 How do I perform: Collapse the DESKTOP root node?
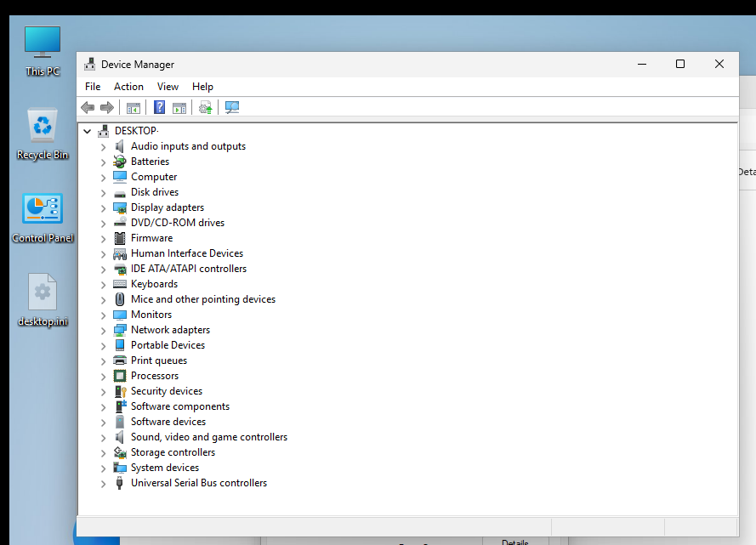[88, 131]
